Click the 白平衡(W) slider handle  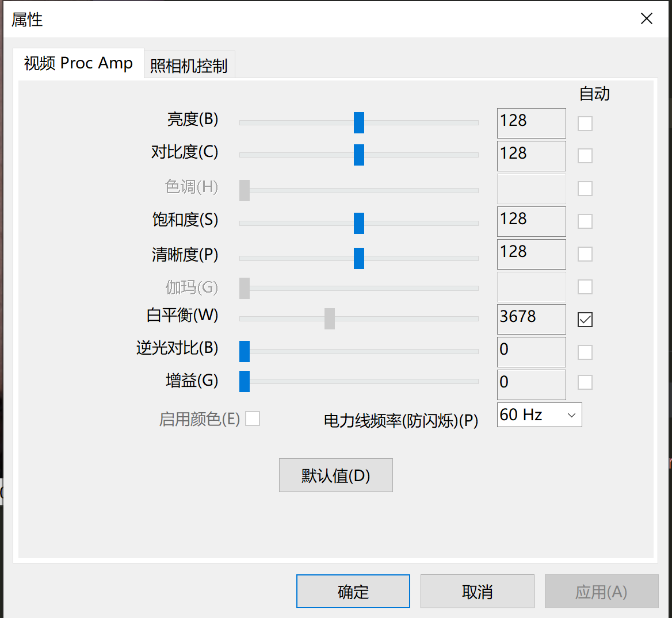(329, 318)
